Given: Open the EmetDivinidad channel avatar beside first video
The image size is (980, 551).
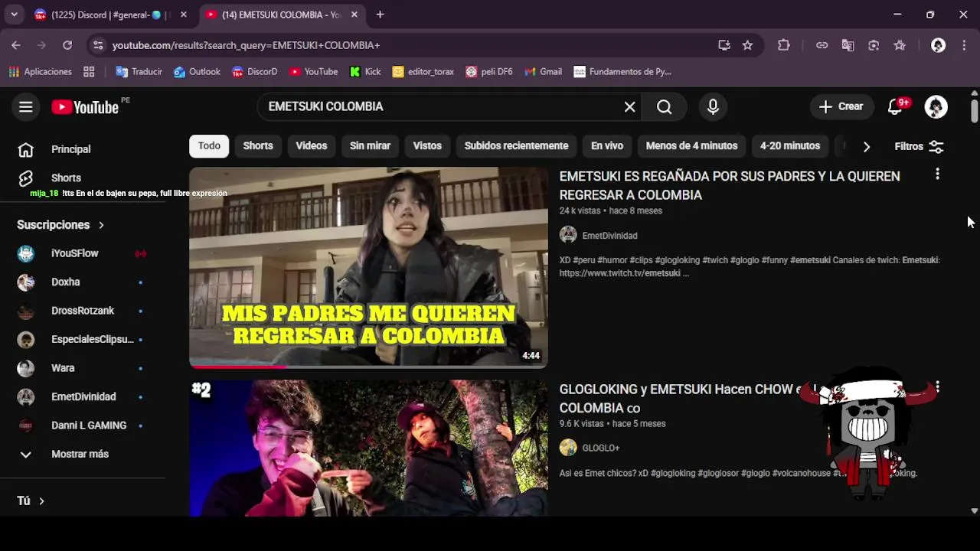Looking at the screenshot, I should [568, 235].
